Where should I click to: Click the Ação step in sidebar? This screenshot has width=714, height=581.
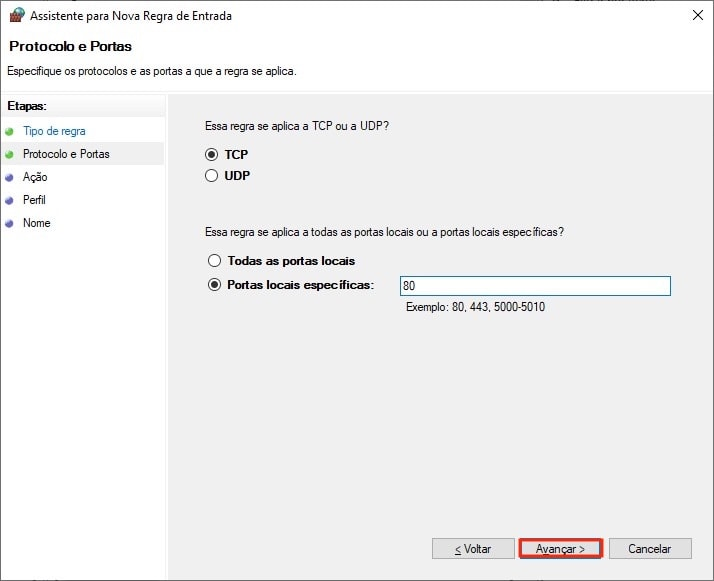[35, 177]
